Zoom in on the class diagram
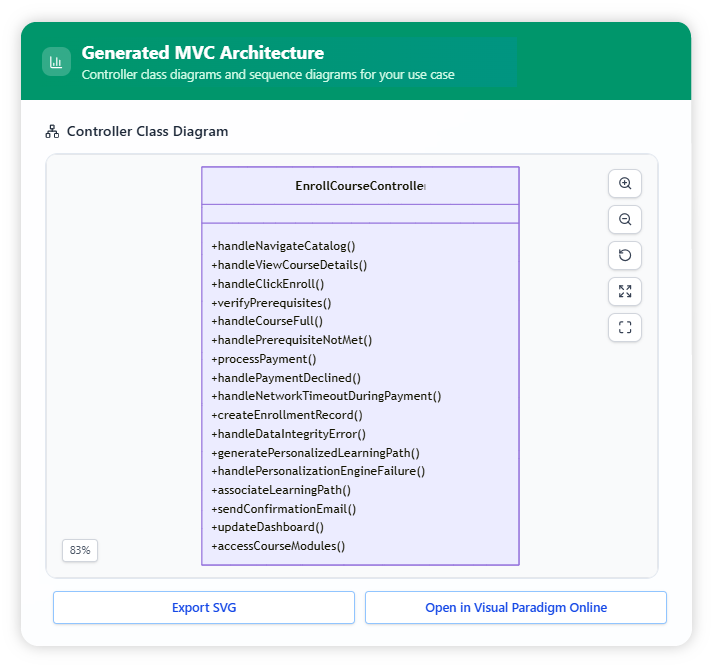 [625, 184]
